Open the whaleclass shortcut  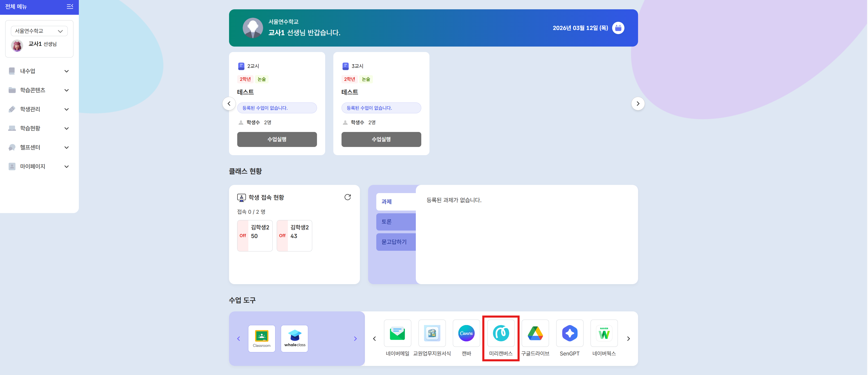(x=294, y=338)
